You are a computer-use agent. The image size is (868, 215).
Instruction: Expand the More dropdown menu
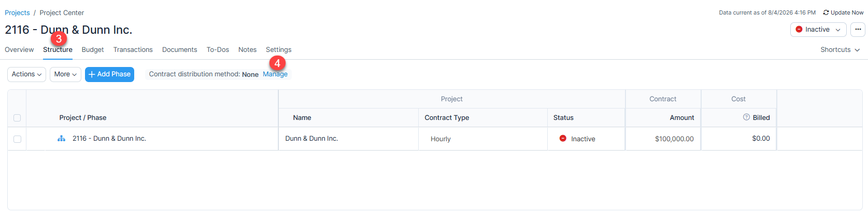pos(65,74)
